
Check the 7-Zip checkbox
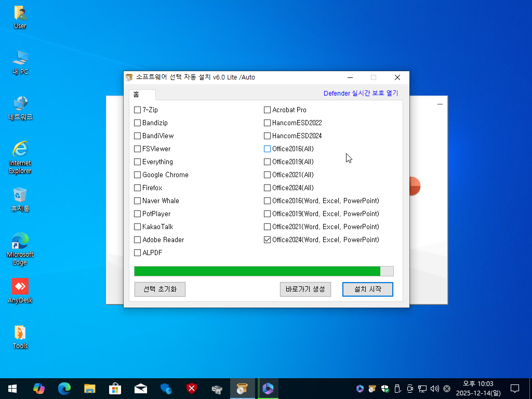coord(137,110)
